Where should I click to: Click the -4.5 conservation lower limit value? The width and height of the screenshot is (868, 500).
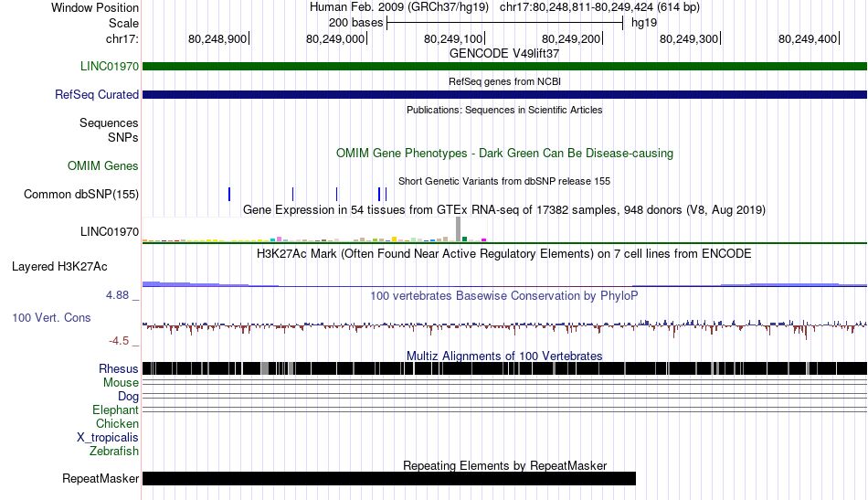119,341
